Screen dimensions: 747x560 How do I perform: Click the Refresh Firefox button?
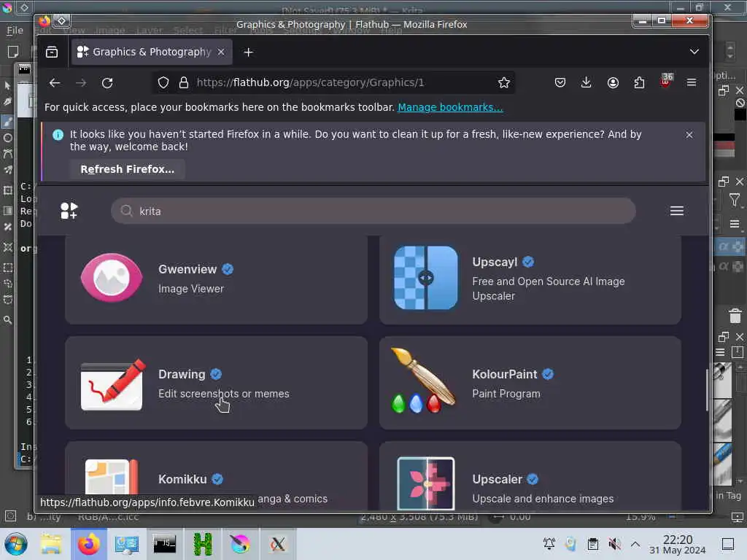[127, 169]
